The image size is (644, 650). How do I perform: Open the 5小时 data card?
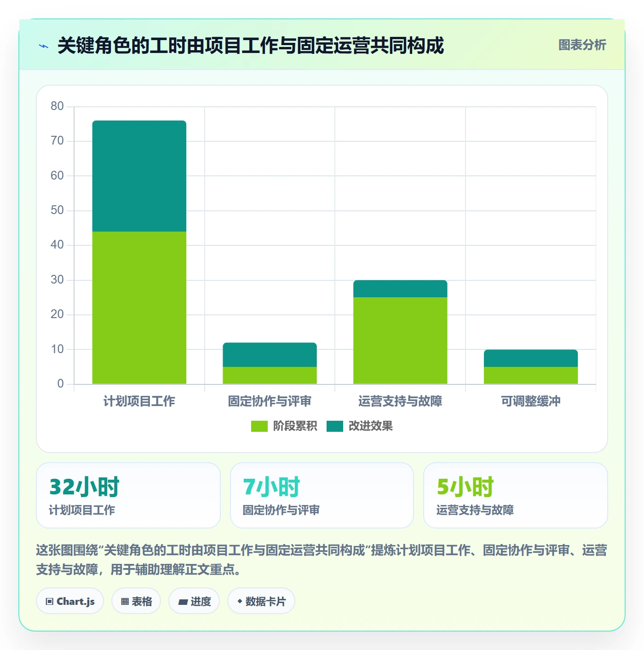click(516, 495)
